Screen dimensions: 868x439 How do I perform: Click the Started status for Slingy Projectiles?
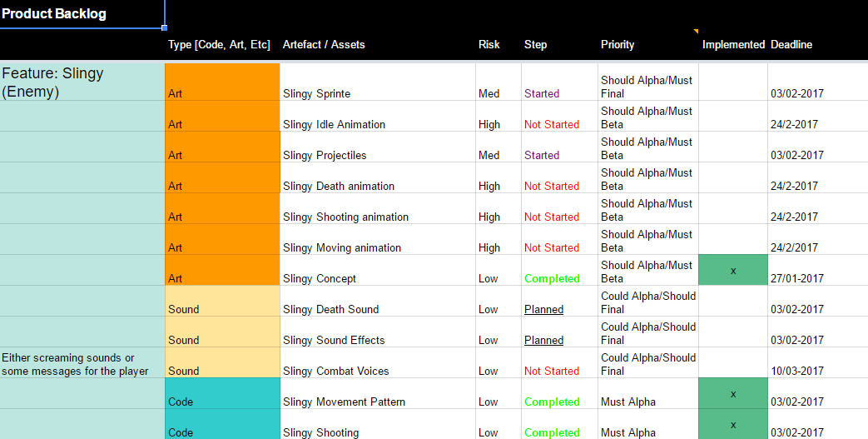point(542,155)
